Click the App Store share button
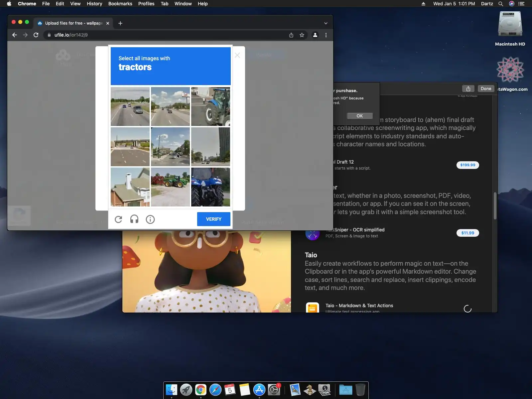 pyautogui.click(x=468, y=89)
